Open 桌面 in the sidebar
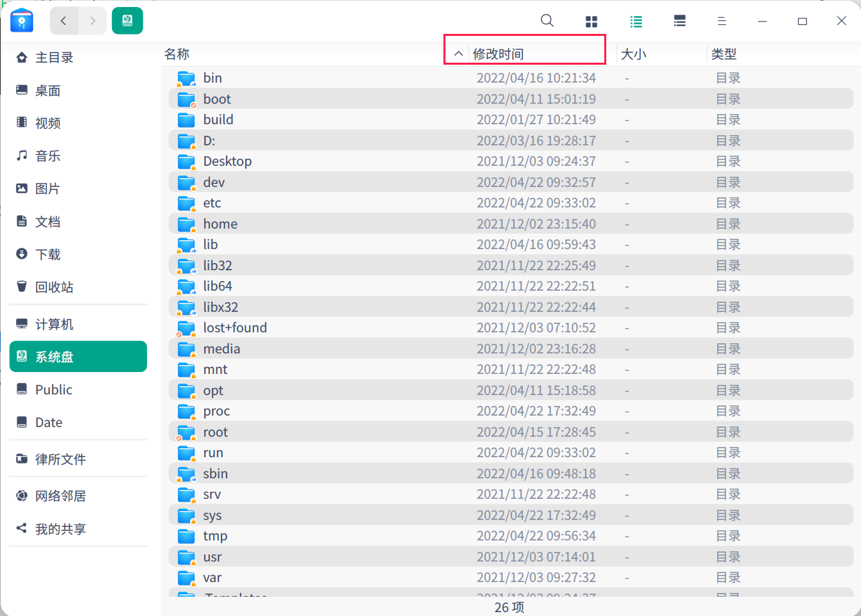861x616 pixels. pos(78,90)
